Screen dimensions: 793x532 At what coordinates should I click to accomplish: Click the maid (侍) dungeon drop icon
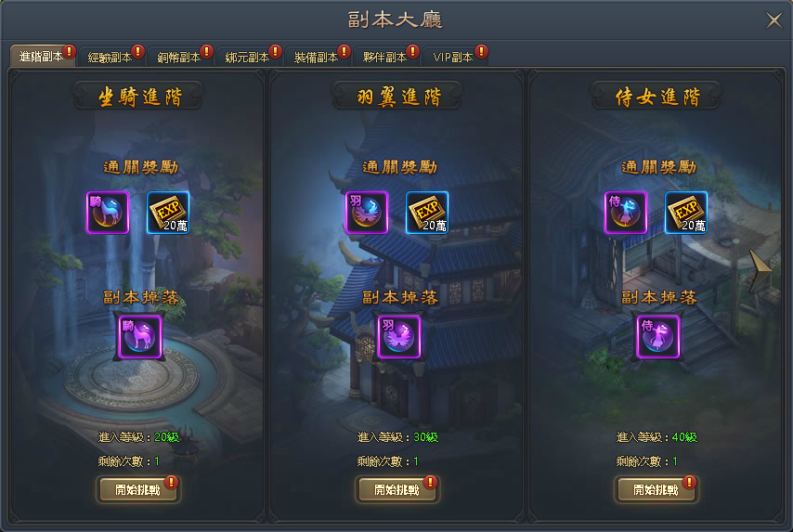pos(658,337)
